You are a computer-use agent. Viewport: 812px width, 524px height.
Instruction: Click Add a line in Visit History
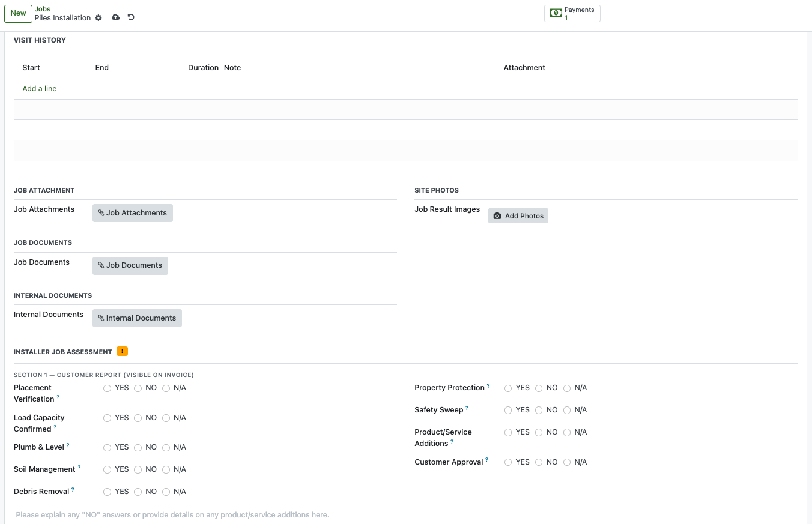40,89
